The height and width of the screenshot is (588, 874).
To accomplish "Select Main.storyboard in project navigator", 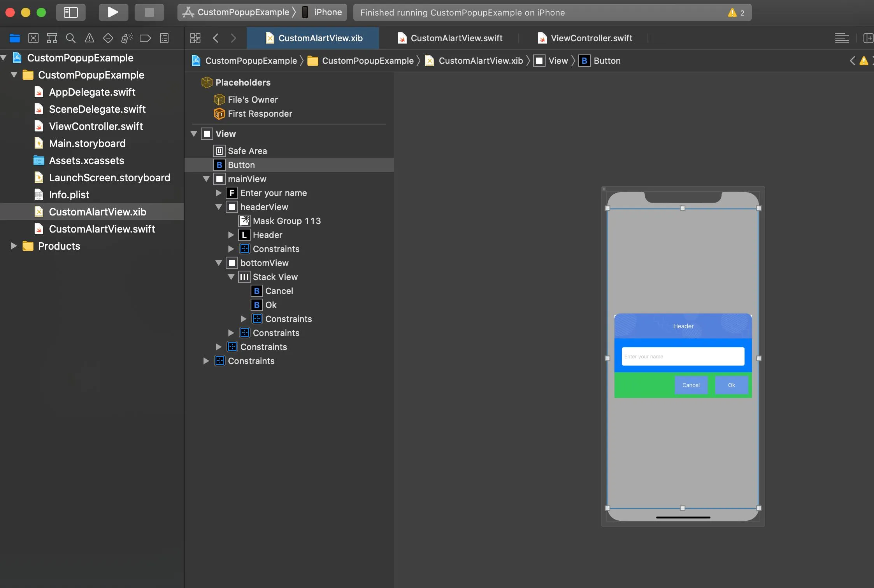I will pos(87,143).
